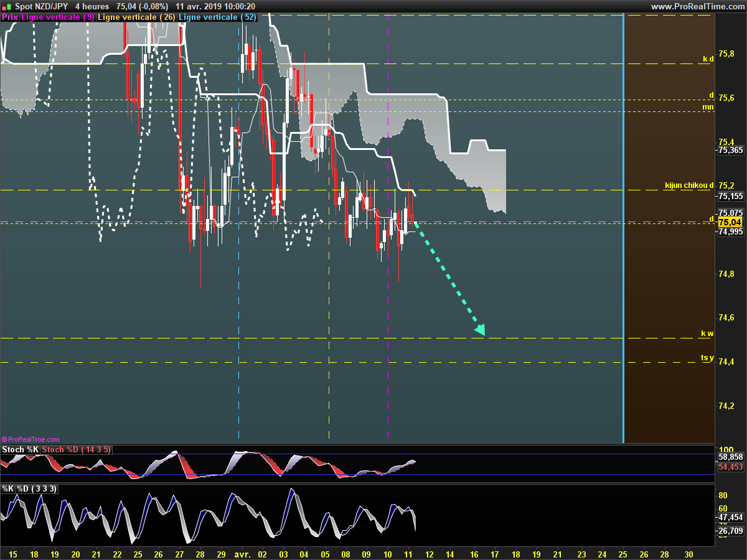This screenshot has width=747, height=560.
Task: Click the 30 date label on time axis
Action: 688,554
